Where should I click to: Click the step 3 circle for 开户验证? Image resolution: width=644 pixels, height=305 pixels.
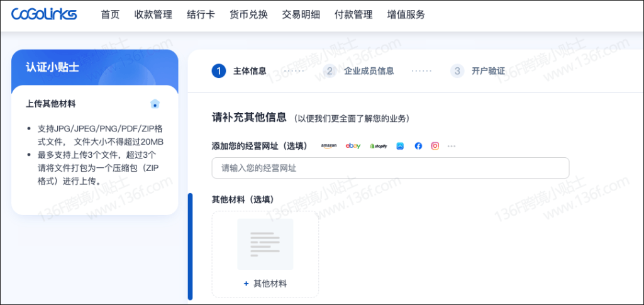tap(457, 71)
